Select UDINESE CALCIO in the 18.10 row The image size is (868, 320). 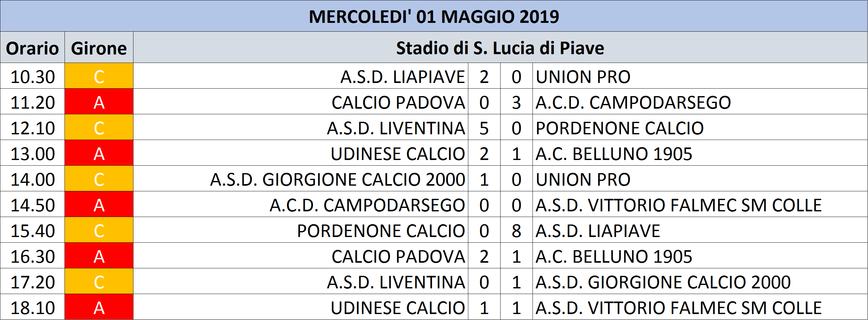(x=398, y=307)
